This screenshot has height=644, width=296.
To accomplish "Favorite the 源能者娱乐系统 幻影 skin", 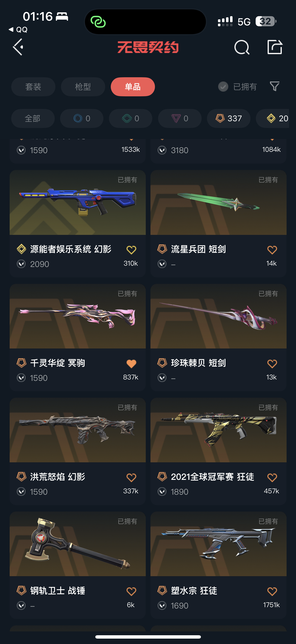I will point(131,249).
